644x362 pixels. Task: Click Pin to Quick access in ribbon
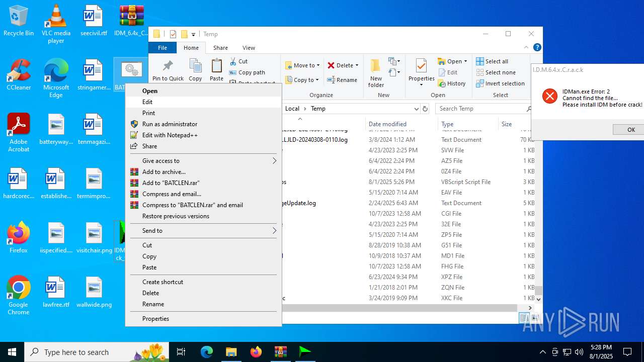click(168, 70)
